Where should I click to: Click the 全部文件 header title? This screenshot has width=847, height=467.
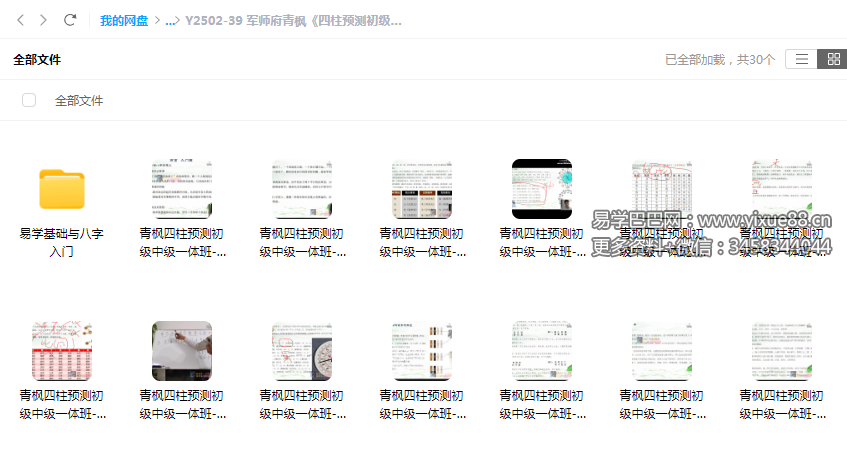pyautogui.click(x=37, y=60)
